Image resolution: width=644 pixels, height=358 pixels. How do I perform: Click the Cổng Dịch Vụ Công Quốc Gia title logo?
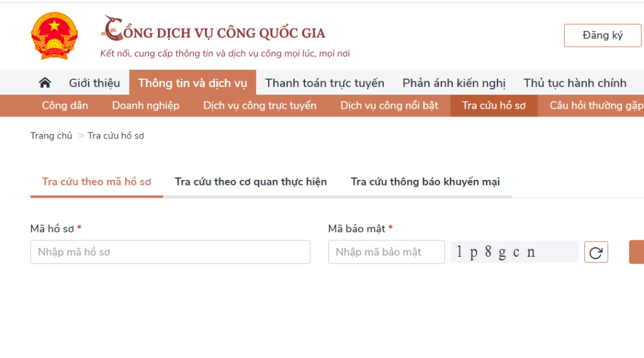click(213, 30)
